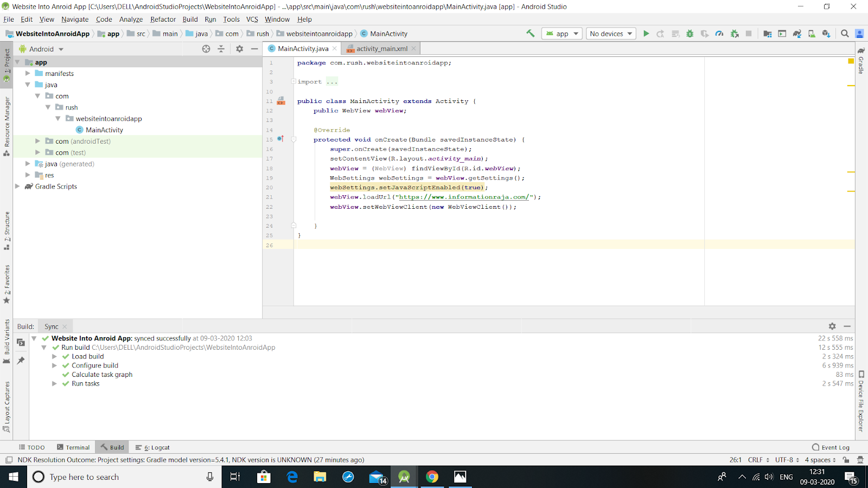This screenshot has height=488, width=868.
Task: Toggle the Gradle panel on the right
Action: 861,65
